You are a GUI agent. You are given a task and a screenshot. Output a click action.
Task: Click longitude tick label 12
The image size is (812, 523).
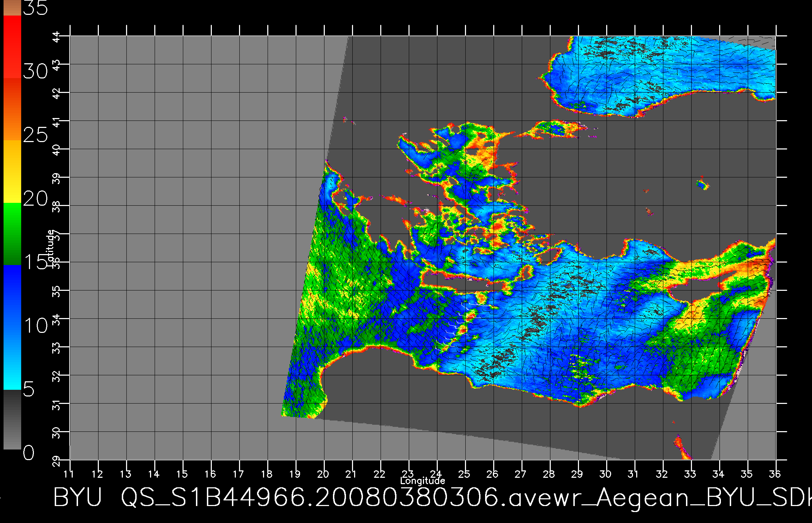click(x=97, y=474)
